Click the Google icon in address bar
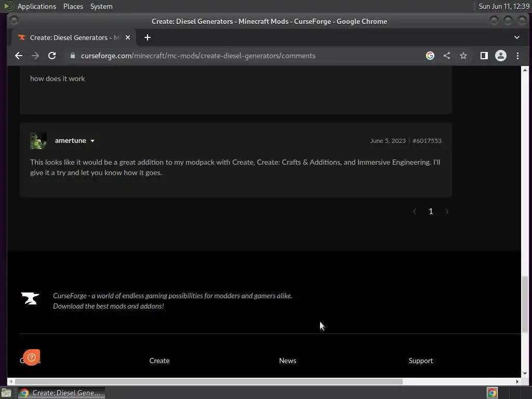532x399 pixels. [430, 56]
